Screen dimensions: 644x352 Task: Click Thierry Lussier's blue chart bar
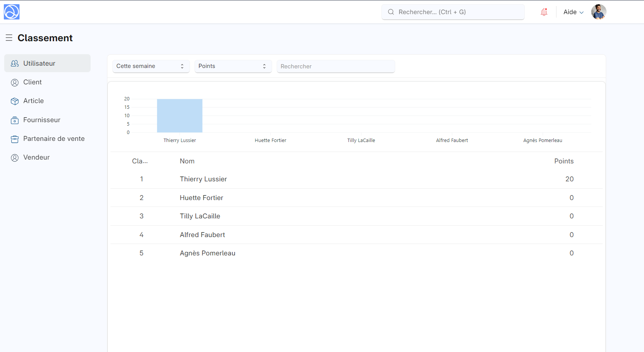(180, 116)
